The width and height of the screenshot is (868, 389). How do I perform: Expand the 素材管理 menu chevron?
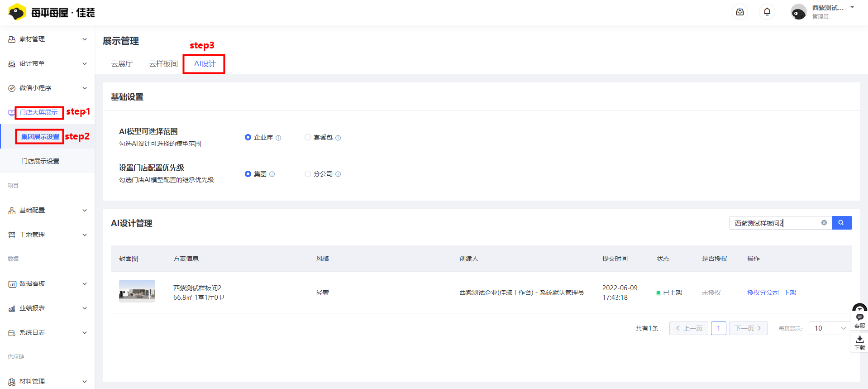coord(85,39)
